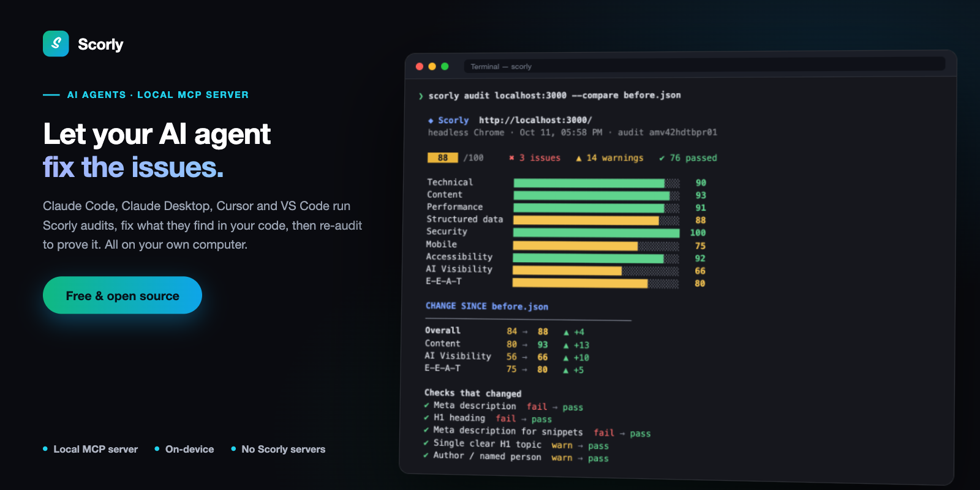980x490 pixels.
Task: Click the Scorly brand name text
Action: (100, 44)
